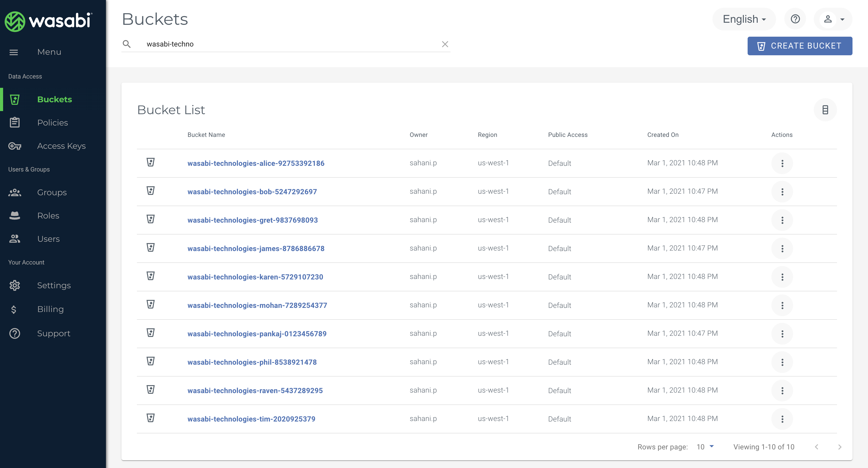The width and height of the screenshot is (868, 468).
Task: Open wasabi-technologies-raven-5437289295 bucket
Action: [255, 391]
